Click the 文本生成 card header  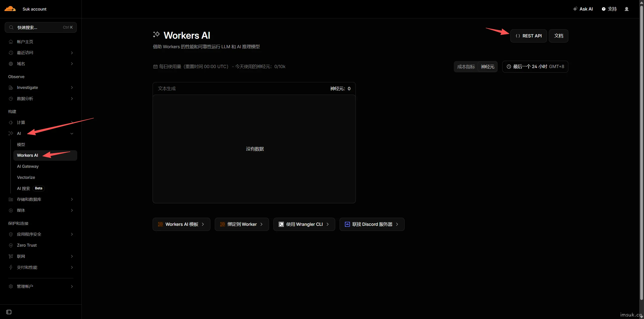[254, 89]
